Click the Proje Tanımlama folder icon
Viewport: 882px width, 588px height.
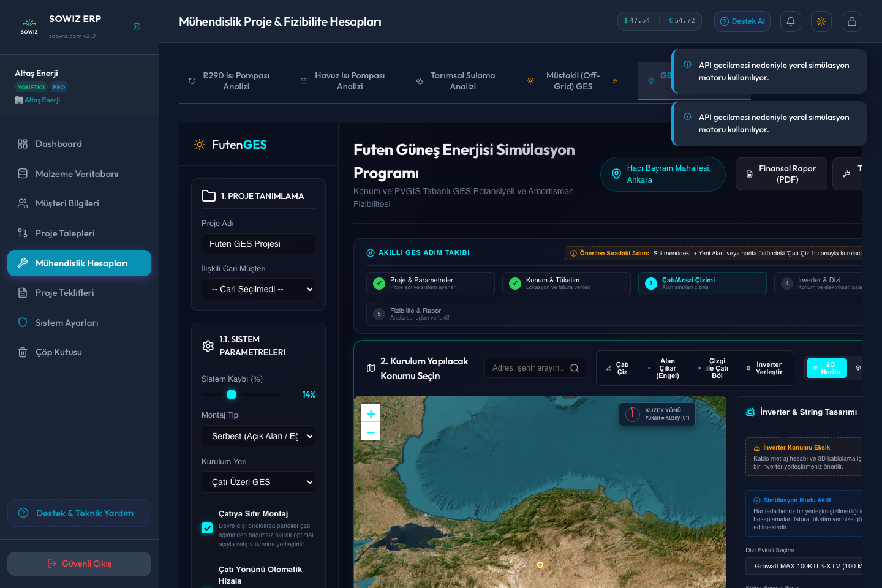coord(209,196)
